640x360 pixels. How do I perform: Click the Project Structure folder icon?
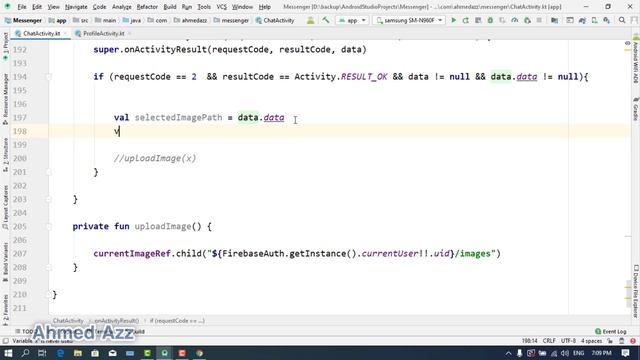tap(554, 20)
